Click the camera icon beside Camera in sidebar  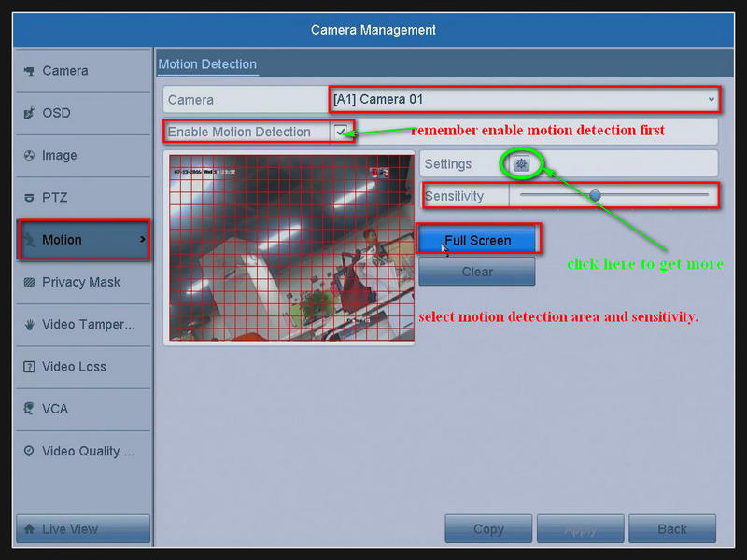(x=30, y=71)
